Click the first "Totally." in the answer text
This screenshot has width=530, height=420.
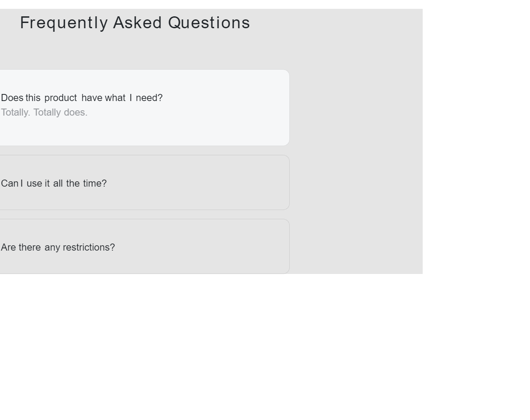[x=15, y=112]
